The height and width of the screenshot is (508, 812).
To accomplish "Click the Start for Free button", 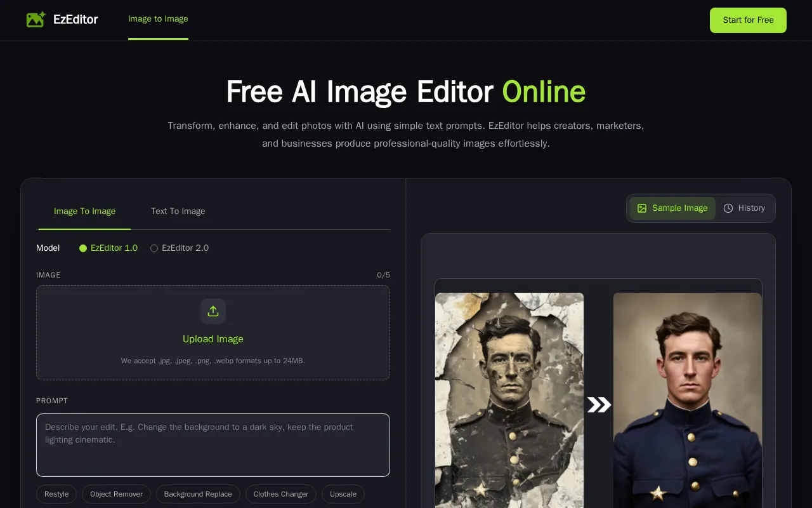I will [748, 20].
